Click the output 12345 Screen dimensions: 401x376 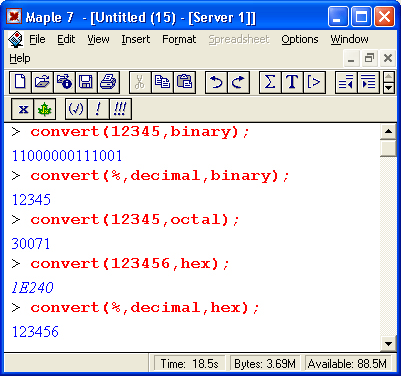point(31,200)
